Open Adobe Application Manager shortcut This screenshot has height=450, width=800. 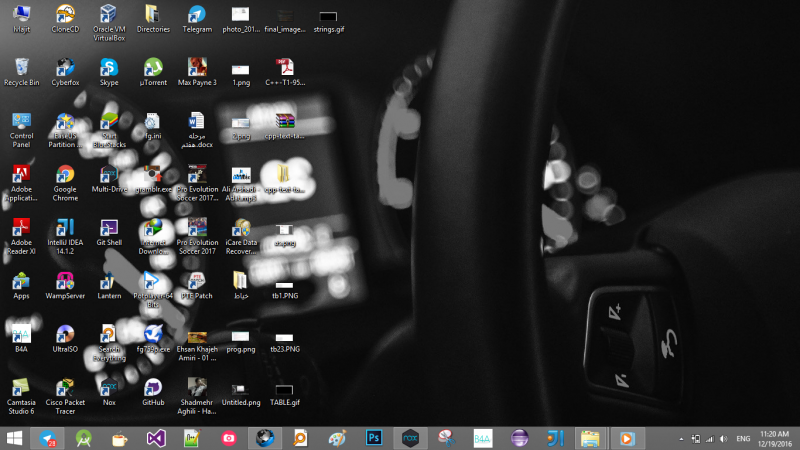(x=21, y=184)
